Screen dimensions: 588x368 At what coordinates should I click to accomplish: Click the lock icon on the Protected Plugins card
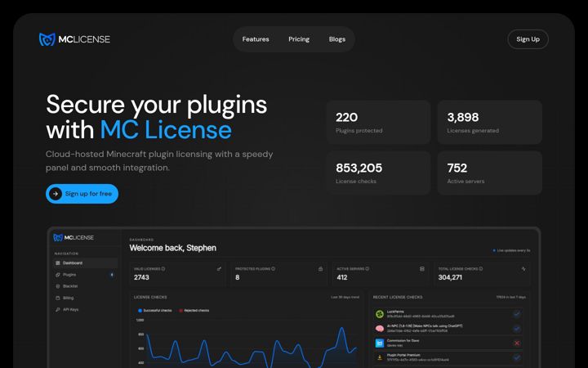pyautogui.click(x=321, y=269)
